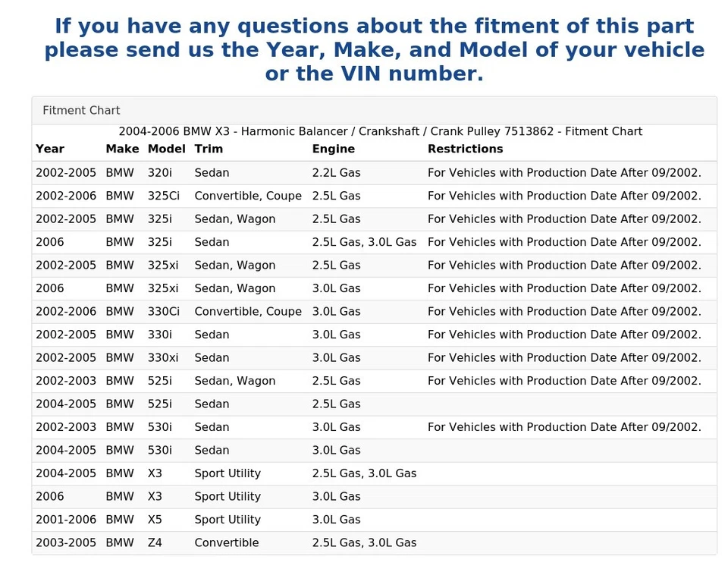Click the chart title mentioning part 7513862
The height and width of the screenshot is (569, 728).
click(x=380, y=131)
